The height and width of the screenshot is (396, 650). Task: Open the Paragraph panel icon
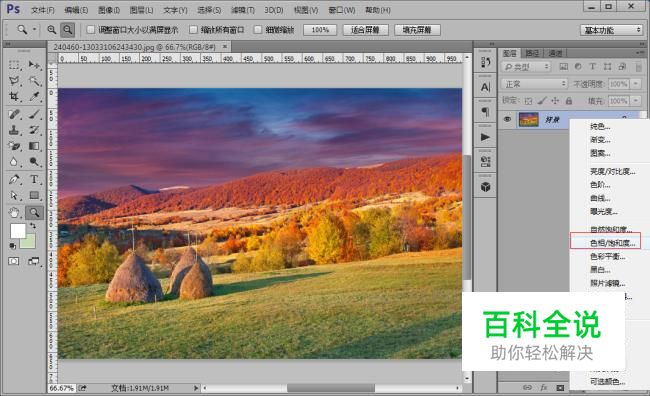pos(485,112)
